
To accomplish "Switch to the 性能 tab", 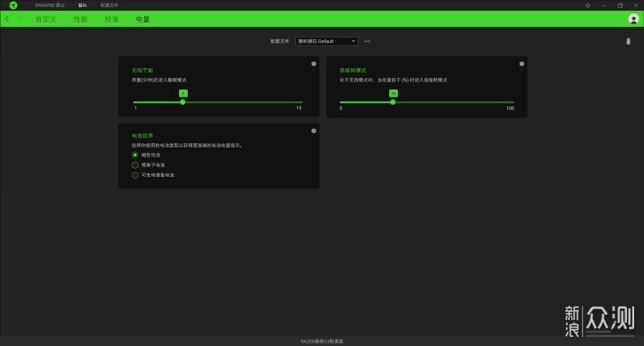I will (x=80, y=20).
